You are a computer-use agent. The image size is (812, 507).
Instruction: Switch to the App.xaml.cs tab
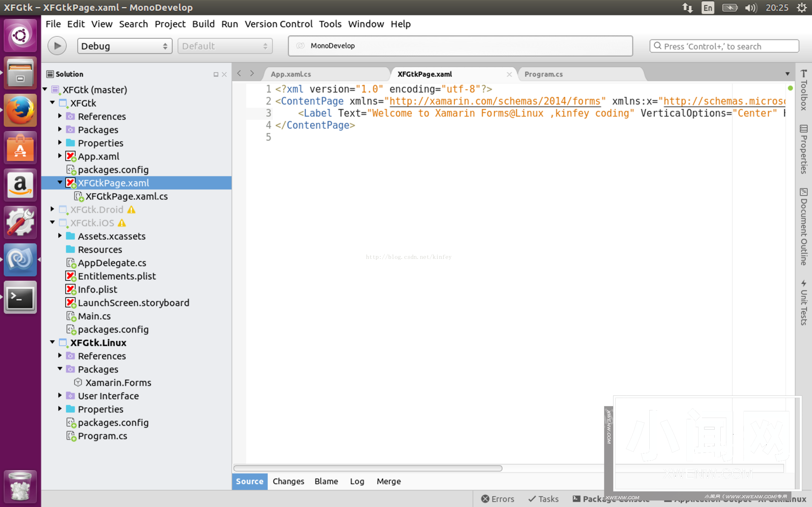(291, 74)
